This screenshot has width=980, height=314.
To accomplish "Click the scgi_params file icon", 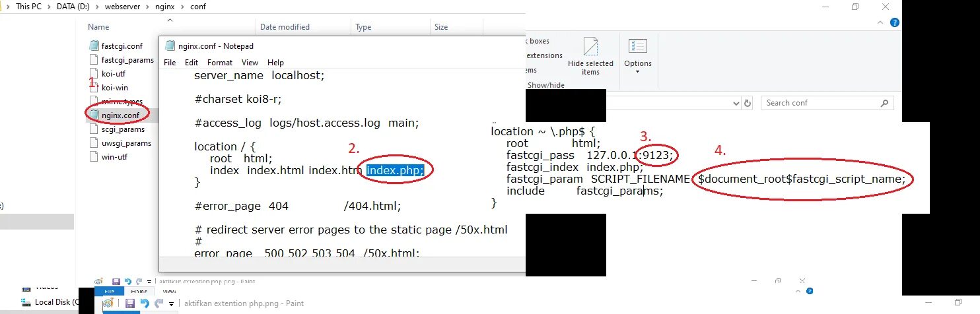I will (x=94, y=129).
